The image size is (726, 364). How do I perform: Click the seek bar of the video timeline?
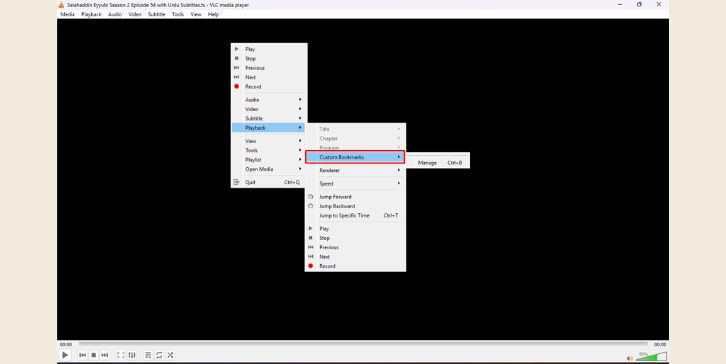coord(363,344)
